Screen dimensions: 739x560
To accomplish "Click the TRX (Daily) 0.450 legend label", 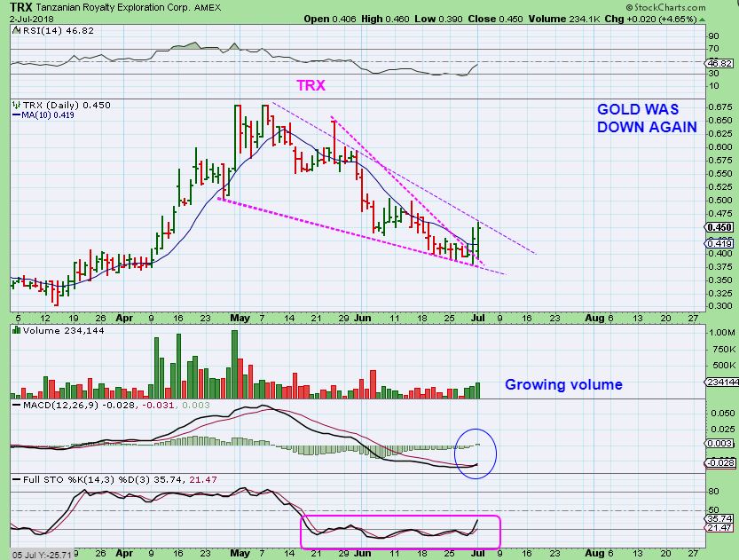I will pos(67,105).
